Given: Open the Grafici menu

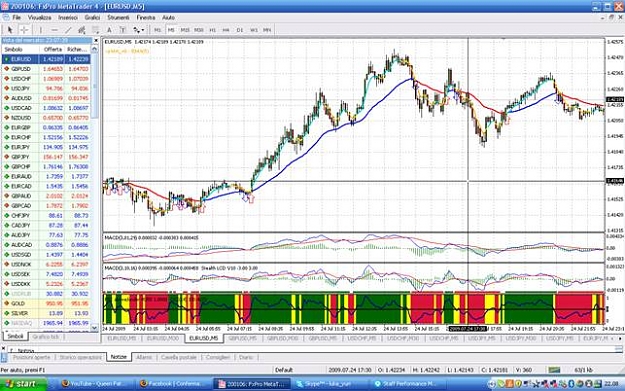Looking at the screenshot, I should coord(92,18).
